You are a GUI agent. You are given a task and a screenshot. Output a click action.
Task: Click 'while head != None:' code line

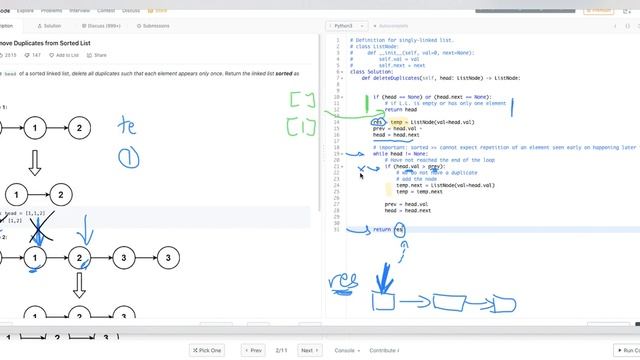point(400,154)
